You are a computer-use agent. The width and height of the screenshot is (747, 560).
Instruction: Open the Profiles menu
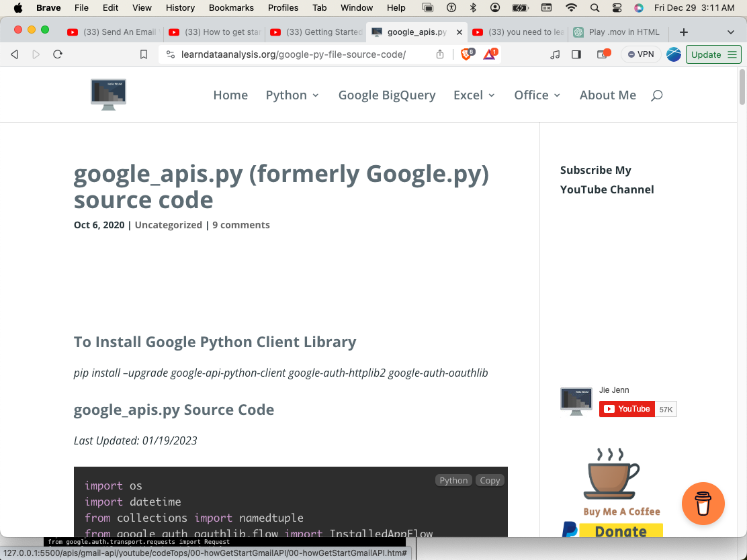click(x=283, y=7)
